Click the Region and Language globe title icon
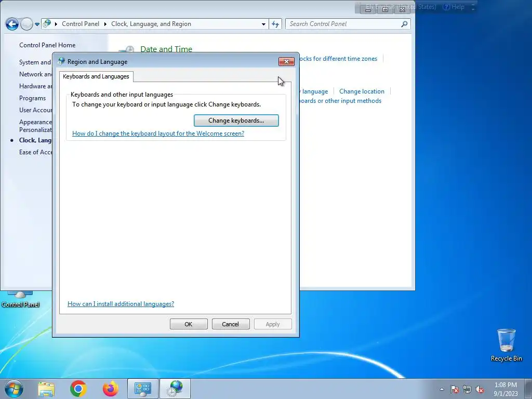The height and width of the screenshot is (399, 532). click(x=61, y=61)
